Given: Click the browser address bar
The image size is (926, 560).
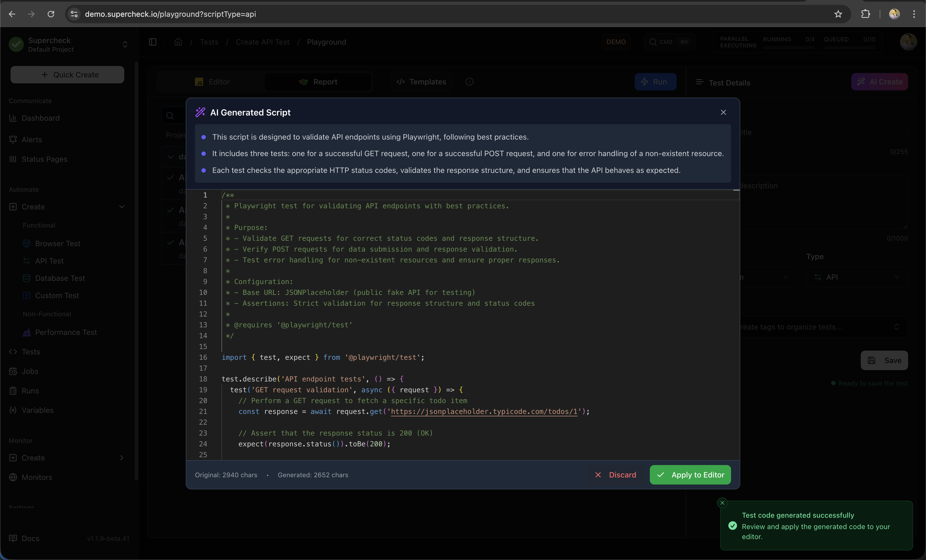Looking at the screenshot, I should coord(263,14).
